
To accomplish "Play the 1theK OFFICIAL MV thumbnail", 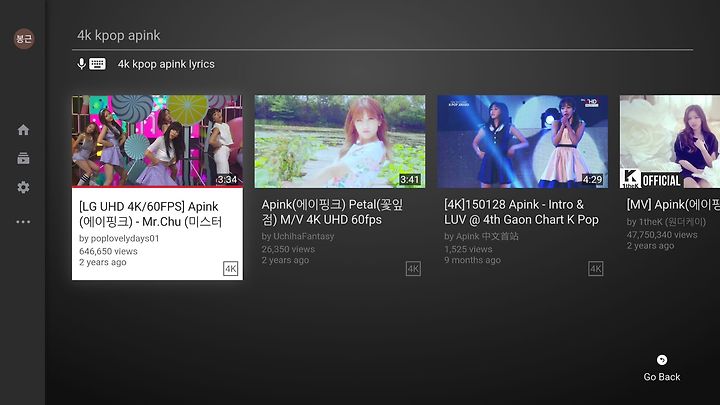I will 670,141.
